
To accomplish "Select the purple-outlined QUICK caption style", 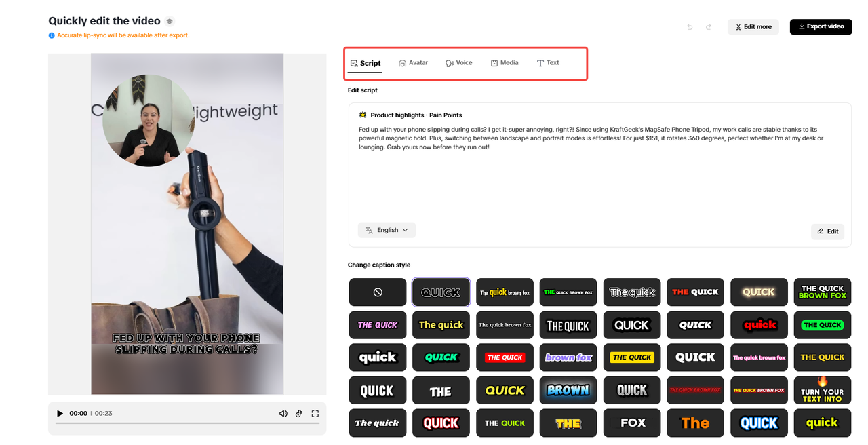I will (441, 292).
